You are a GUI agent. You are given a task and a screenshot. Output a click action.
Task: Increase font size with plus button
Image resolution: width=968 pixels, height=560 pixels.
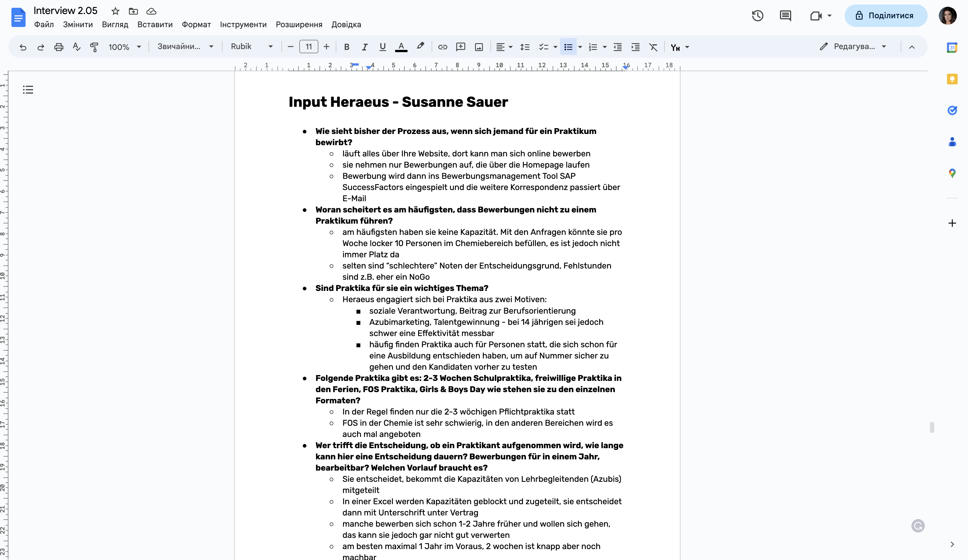tap(326, 47)
